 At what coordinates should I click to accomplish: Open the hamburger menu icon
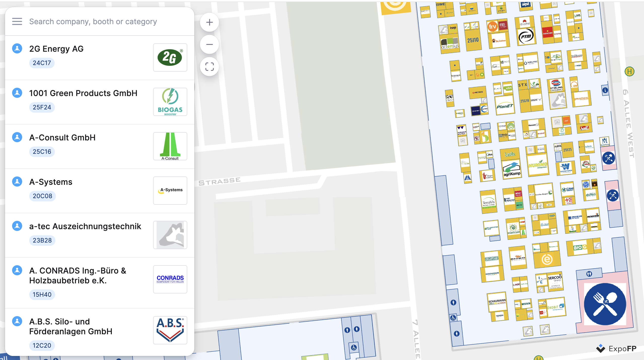pyautogui.click(x=17, y=22)
